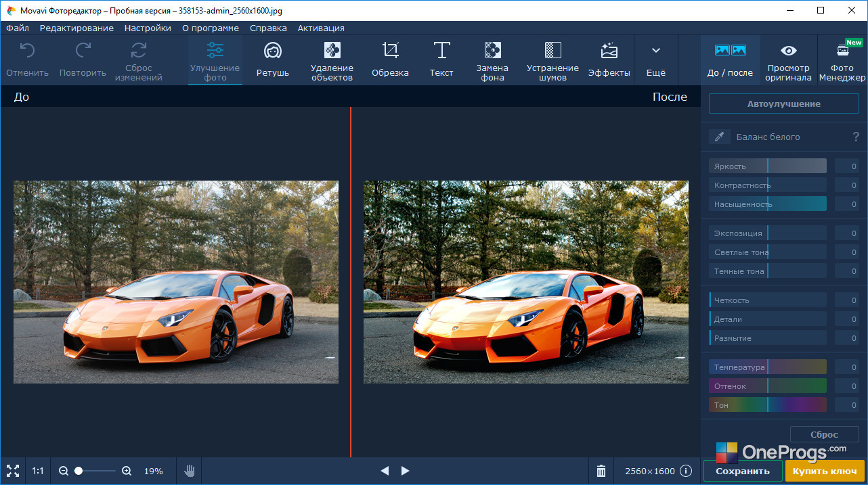
Task: Click the Купить ключ button
Action: (825, 471)
